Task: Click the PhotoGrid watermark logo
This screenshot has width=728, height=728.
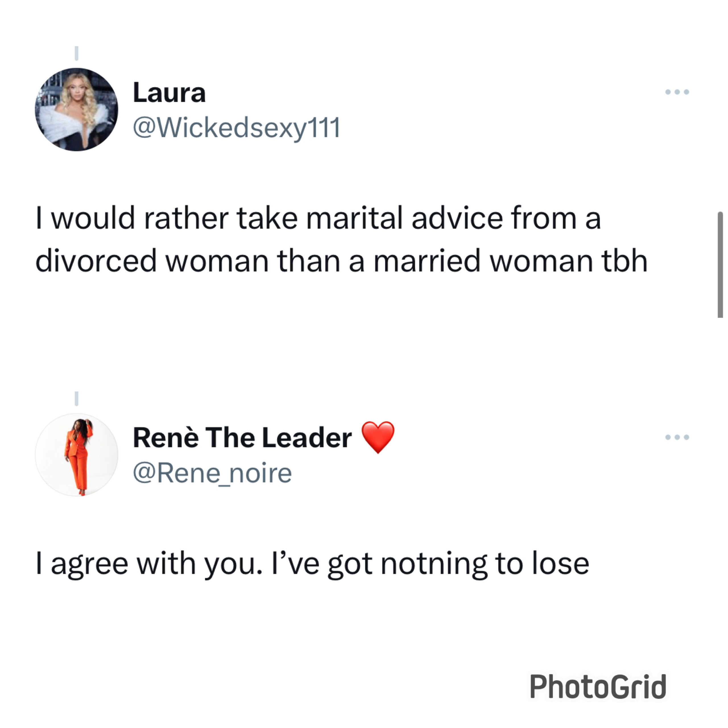Action: click(598, 686)
